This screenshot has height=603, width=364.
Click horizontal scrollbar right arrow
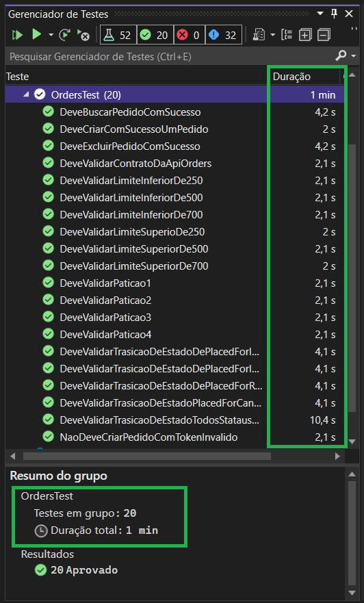pyautogui.click(x=337, y=456)
